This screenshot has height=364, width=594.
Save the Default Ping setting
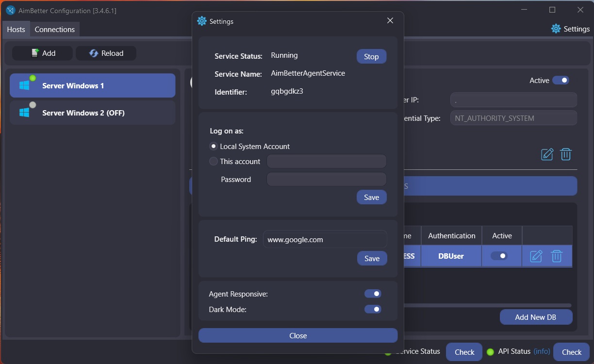tap(372, 258)
